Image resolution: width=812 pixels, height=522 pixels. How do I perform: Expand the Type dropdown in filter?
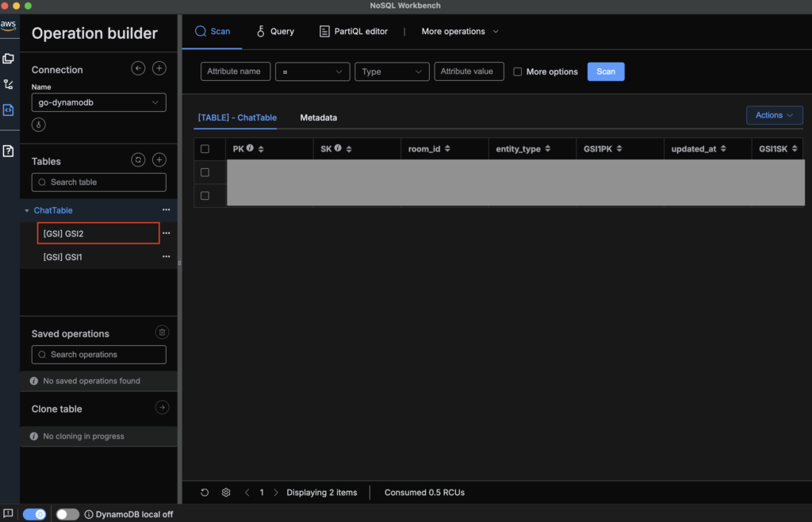point(392,71)
